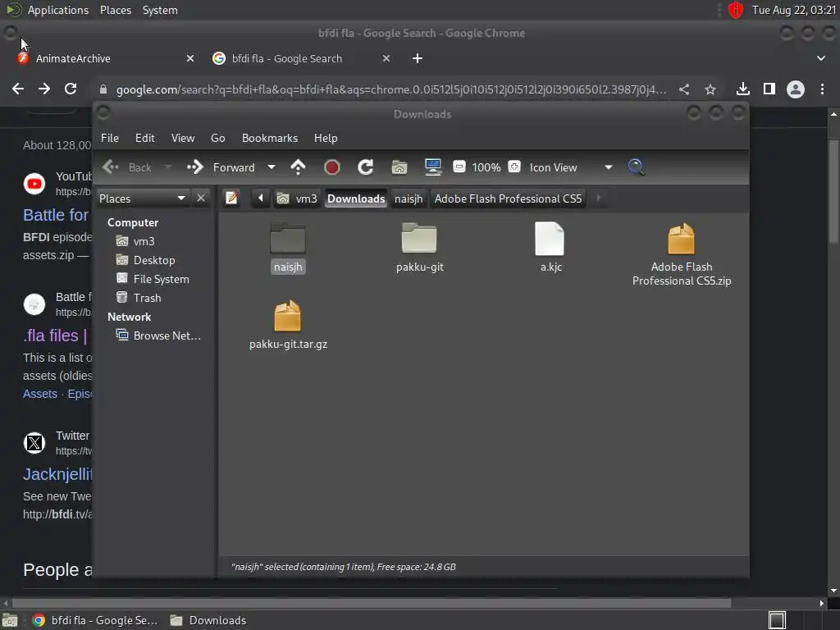Open the System menu in top panel
The height and width of the screenshot is (630, 840).
[160, 10]
